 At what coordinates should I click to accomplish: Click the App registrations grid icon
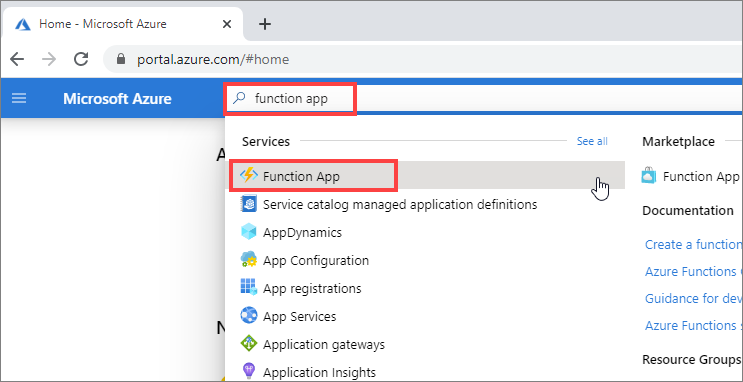click(x=249, y=287)
